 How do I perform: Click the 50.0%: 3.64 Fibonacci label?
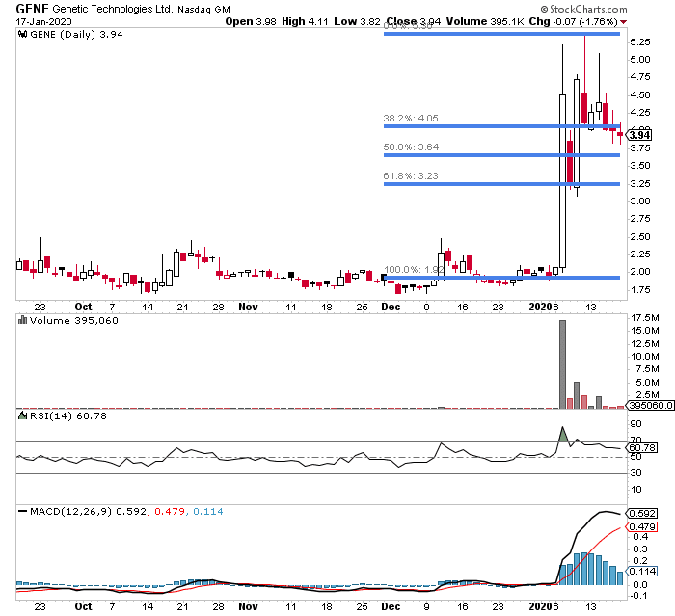point(411,147)
